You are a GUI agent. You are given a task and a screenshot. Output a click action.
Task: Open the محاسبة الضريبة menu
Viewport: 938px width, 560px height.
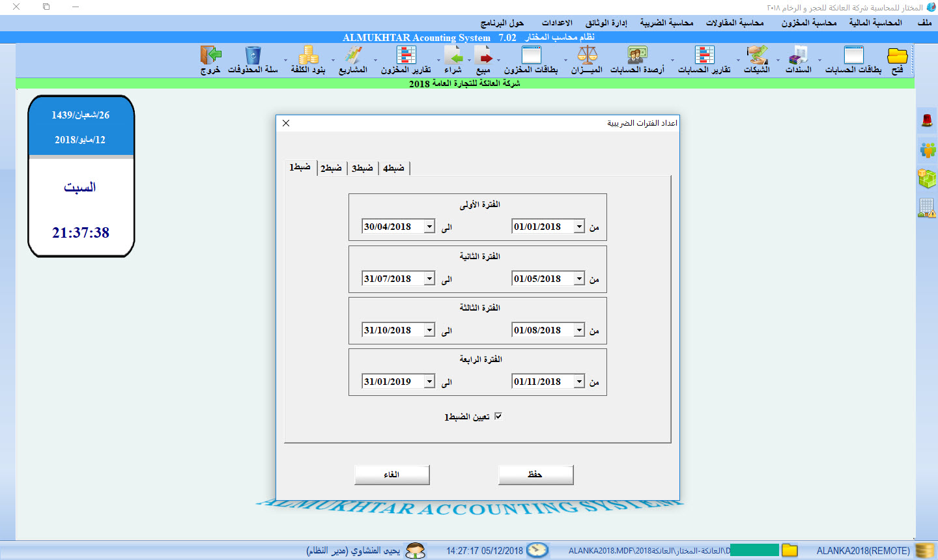tap(666, 23)
